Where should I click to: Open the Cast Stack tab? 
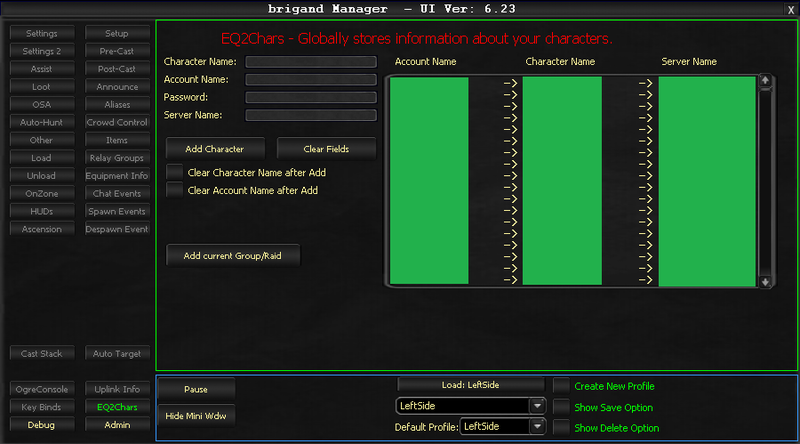pyautogui.click(x=42, y=354)
